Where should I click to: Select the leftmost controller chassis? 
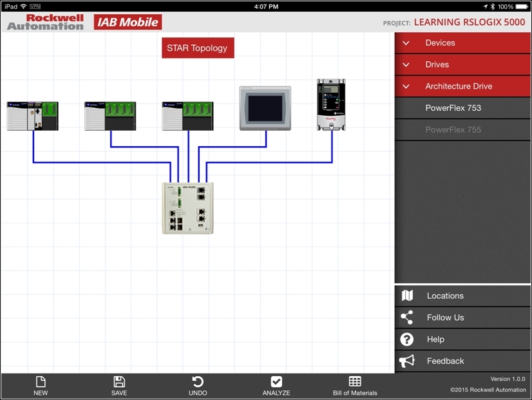click(33, 116)
